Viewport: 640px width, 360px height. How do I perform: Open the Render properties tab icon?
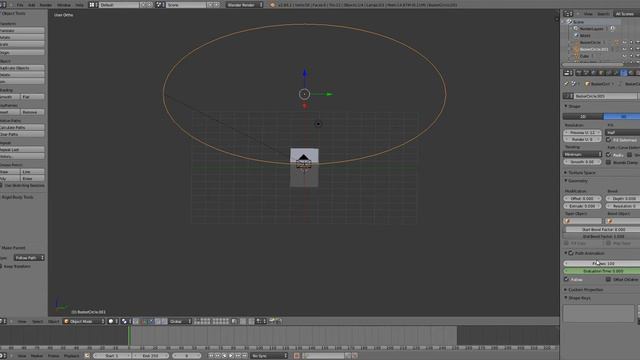click(x=579, y=73)
